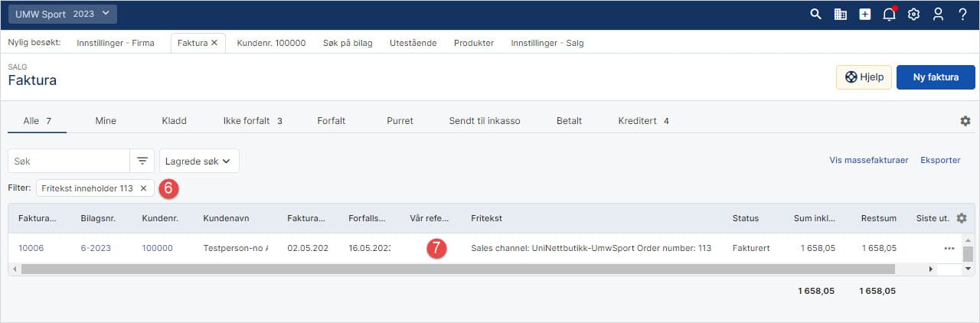The width and height of the screenshot is (980, 323).
Task: Click the question mark help icon
Action: 962,14
